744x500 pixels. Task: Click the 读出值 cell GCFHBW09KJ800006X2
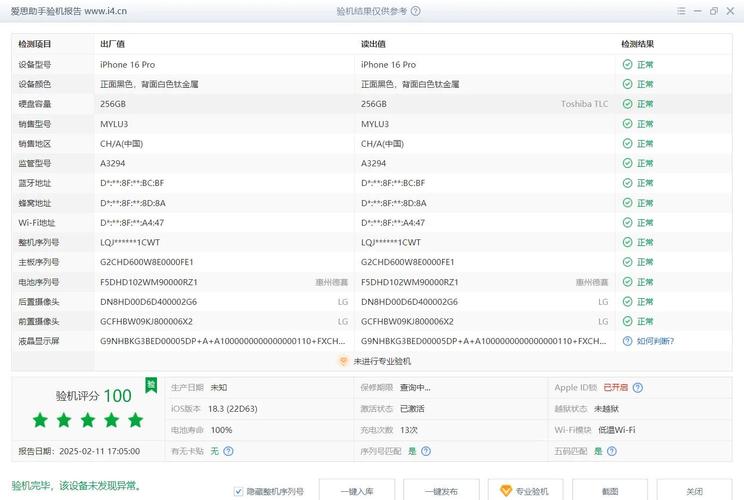click(x=407, y=321)
